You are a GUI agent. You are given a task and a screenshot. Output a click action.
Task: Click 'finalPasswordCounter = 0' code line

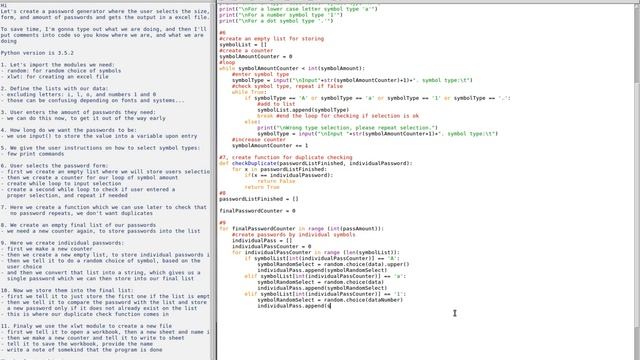click(257, 211)
